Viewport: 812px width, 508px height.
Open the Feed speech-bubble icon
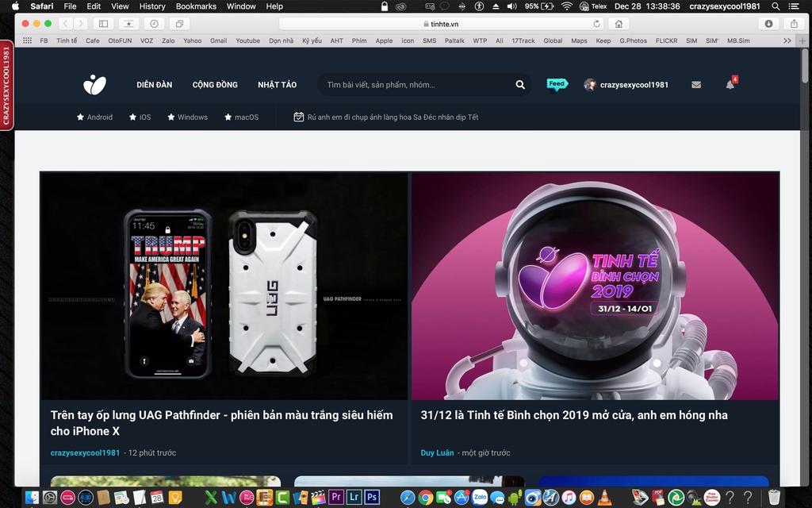pos(557,84)
